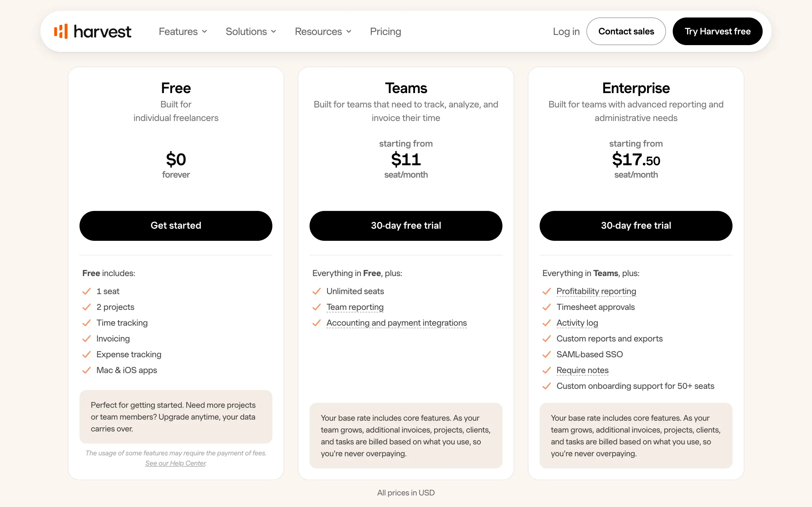
Task: Click the Harvest logo icon
Action: click(x=61, y=31)
